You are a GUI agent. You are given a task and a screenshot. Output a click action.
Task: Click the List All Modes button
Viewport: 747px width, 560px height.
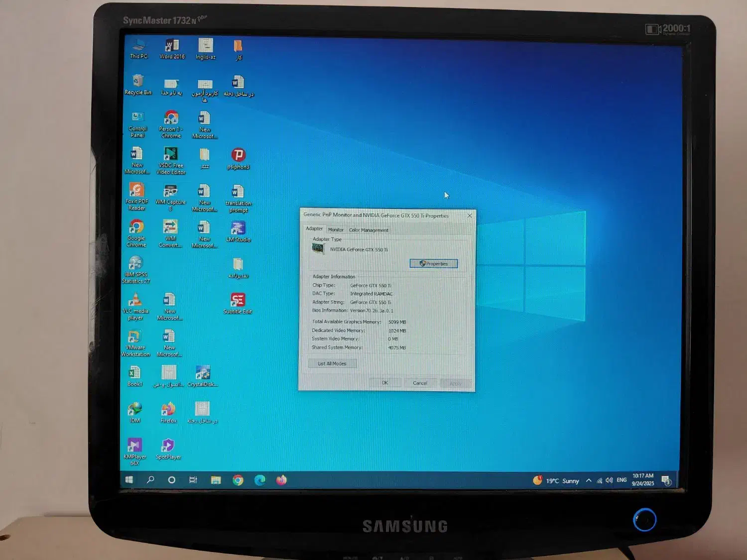tap(332, 363)
